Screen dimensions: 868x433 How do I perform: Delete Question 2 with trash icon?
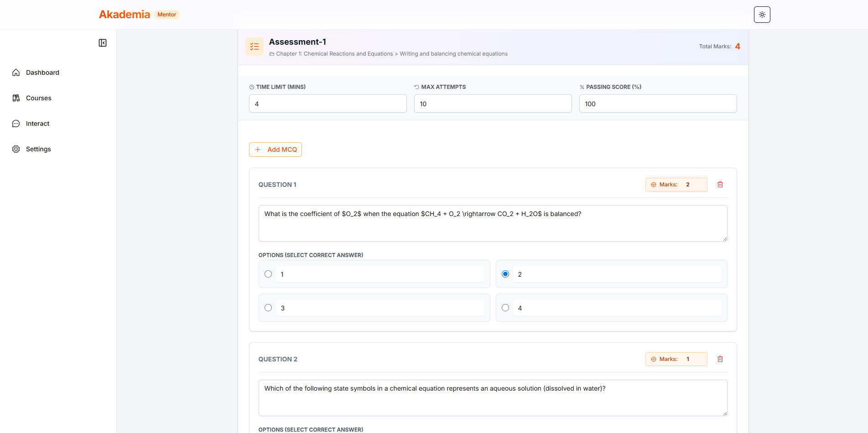(720, 359)
